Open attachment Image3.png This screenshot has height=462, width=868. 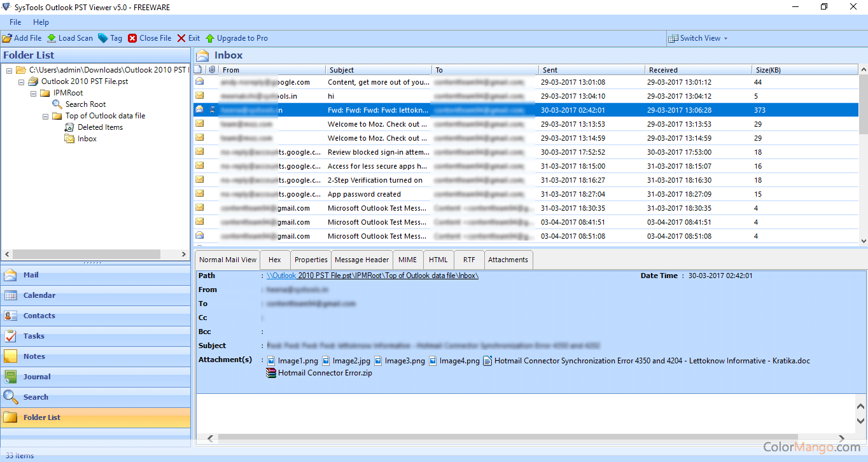(399, 361)
